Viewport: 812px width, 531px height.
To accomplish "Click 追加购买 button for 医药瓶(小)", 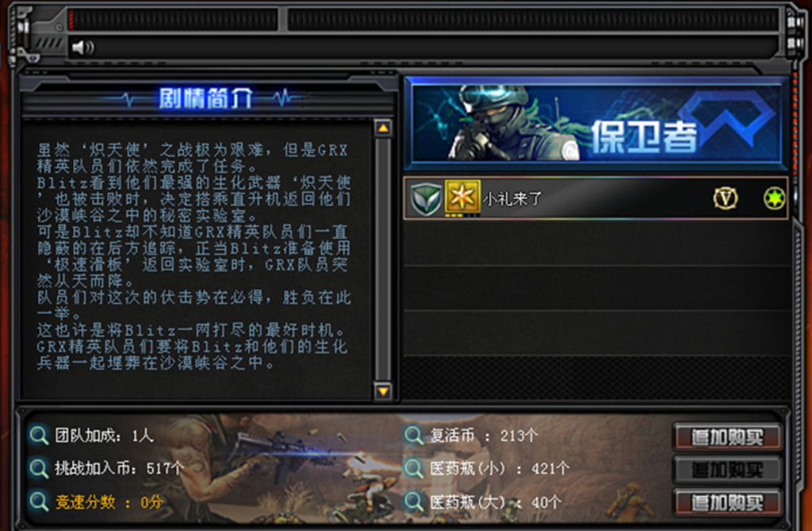I will pyautogui.click(x=727, y=470).
